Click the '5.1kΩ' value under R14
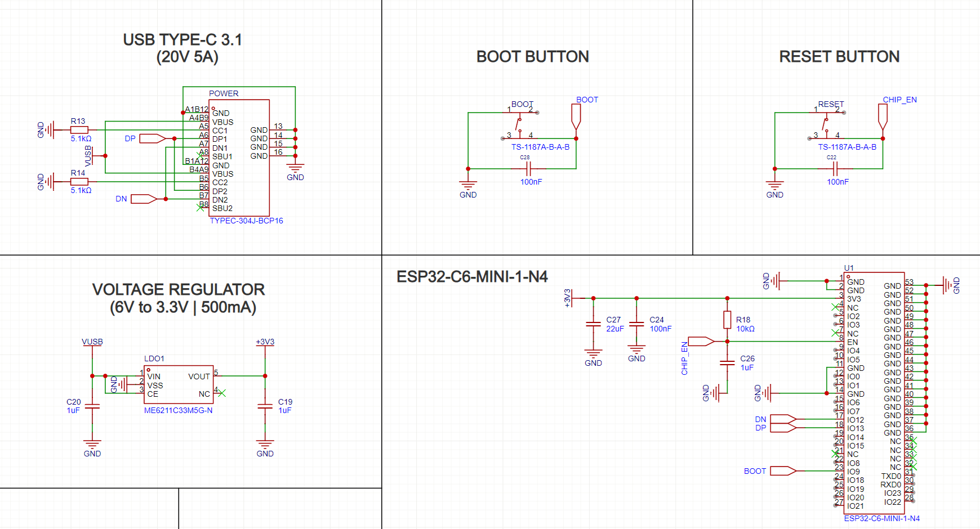This screenshot has width=980, height=529. point(81,190)
